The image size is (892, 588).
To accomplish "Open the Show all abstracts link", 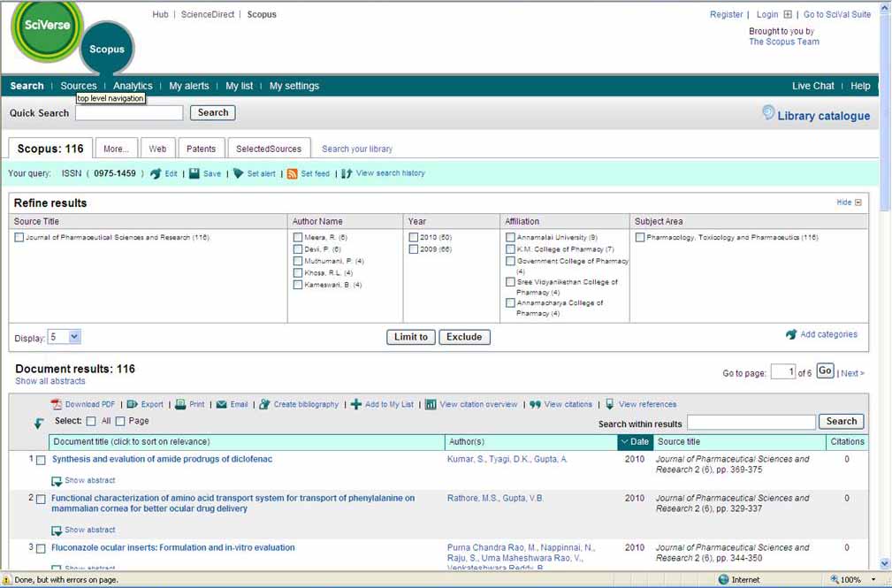I will pyautogui.click(x=50, y=381).
